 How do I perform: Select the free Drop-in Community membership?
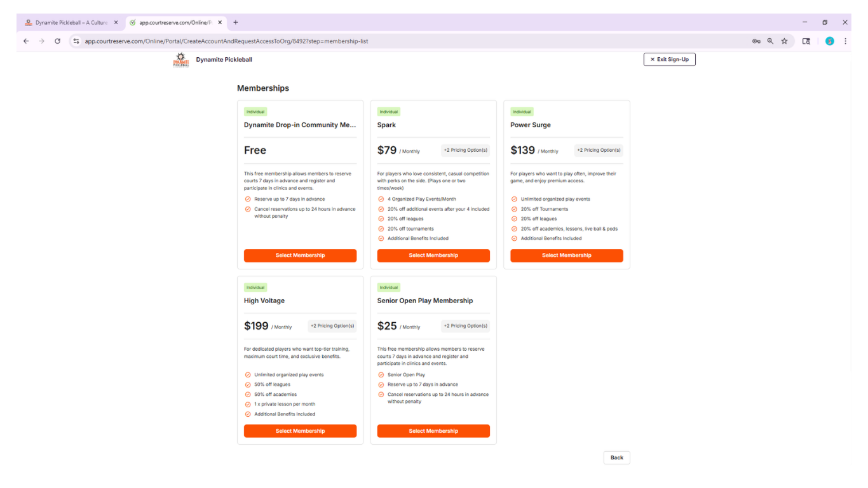(x=300, y=255)
